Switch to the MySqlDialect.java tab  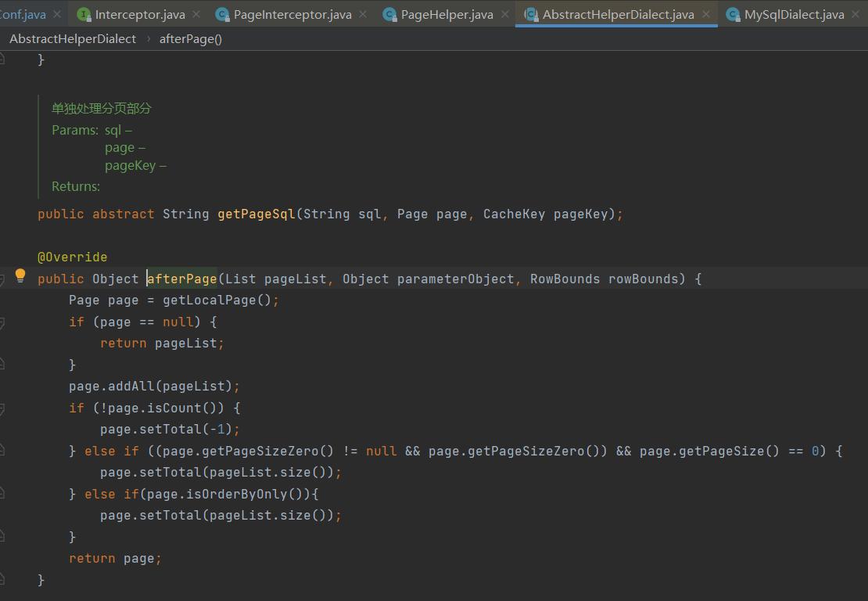[794, 14]
